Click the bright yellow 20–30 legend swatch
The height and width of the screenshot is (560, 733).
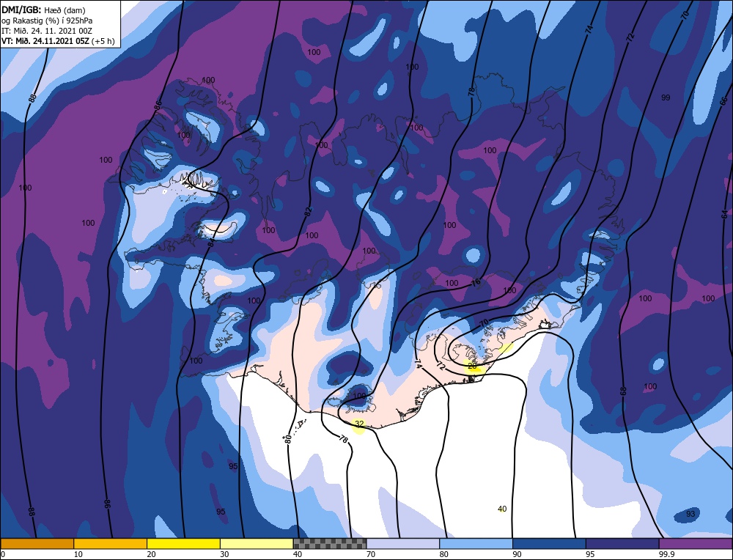[183, 543]
